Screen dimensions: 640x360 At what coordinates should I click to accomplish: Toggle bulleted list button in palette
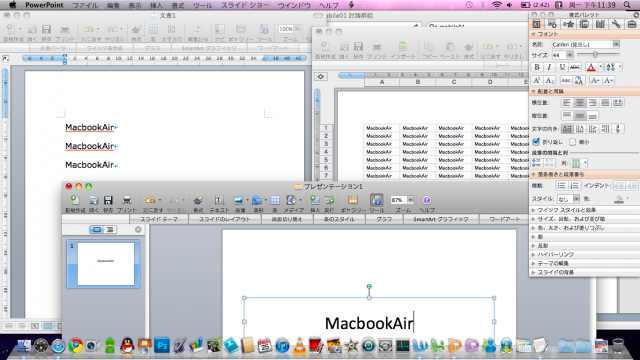562,186
